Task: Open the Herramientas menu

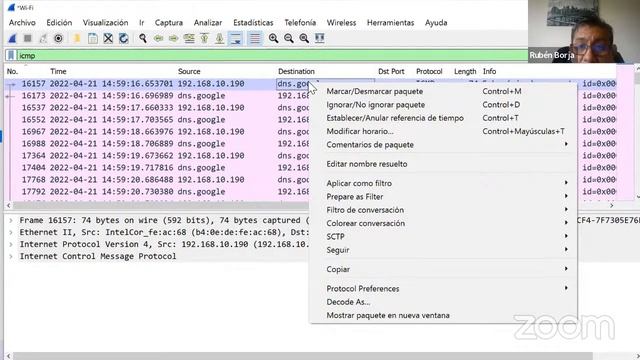Action: (x=390, y=22)
